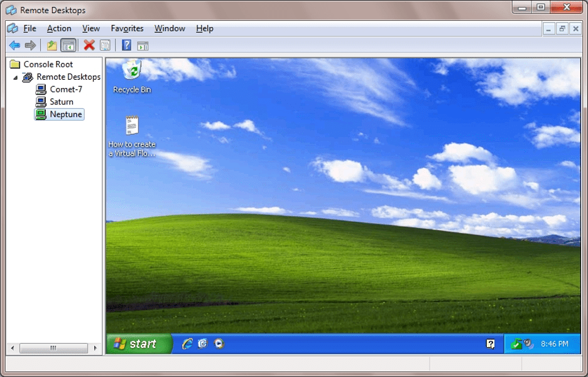Click the red X Delete toolbar icon

pyautogui.click(x=89, y=45)
